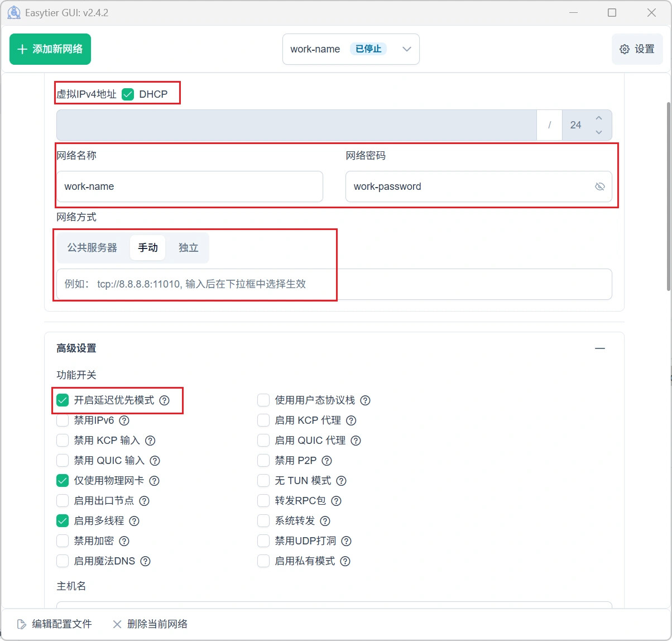The height and width of the screenshot is (641, 672).
Task: Select the 独立 network mode
Action: [x=189, y=248]
